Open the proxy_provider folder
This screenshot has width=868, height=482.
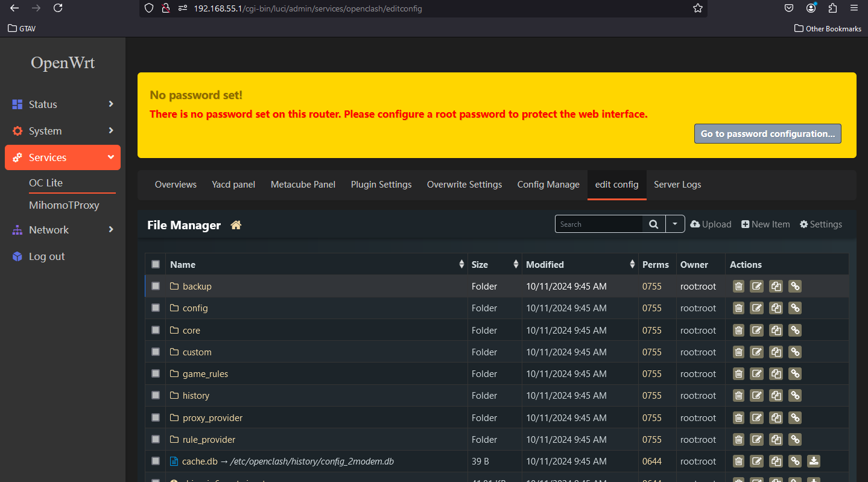[212, 418]
